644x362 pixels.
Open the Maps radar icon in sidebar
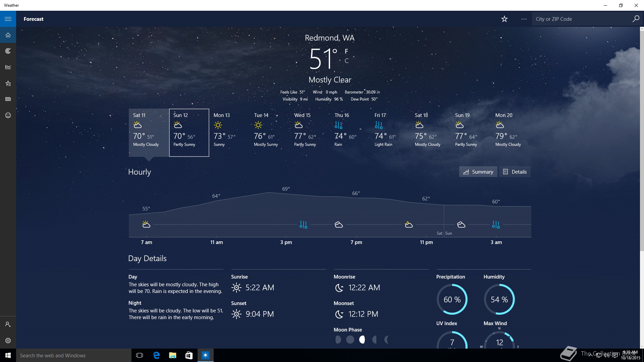(8, 51)
